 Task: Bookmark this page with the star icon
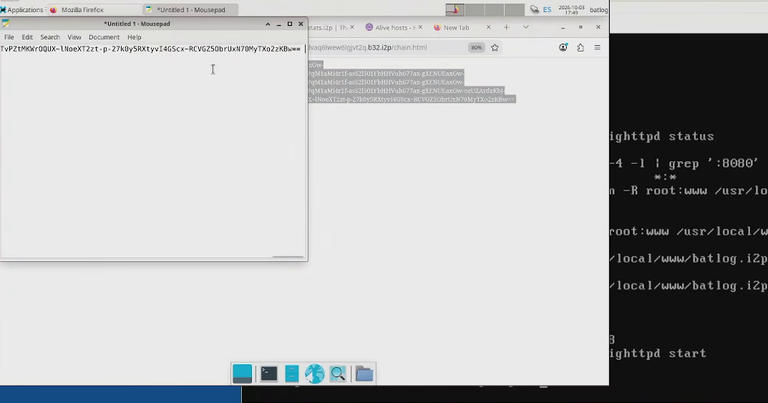click(x=495, y=47)
